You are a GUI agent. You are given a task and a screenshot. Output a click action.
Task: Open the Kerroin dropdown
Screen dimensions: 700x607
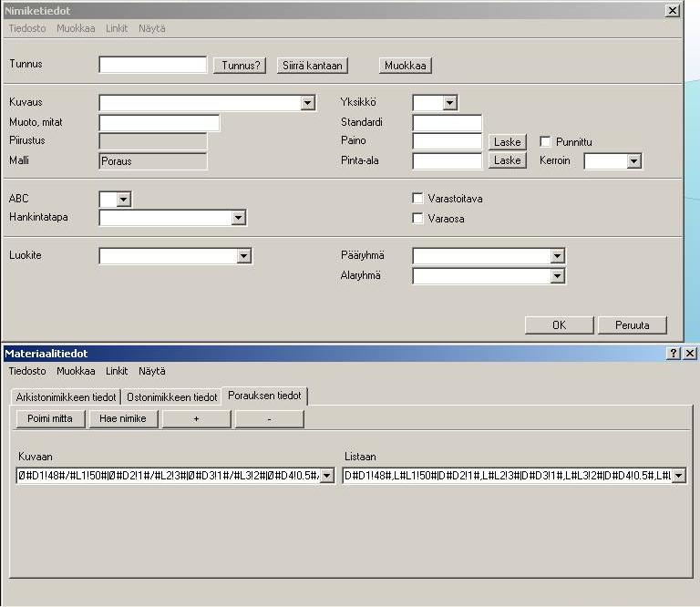click(633, 161)
